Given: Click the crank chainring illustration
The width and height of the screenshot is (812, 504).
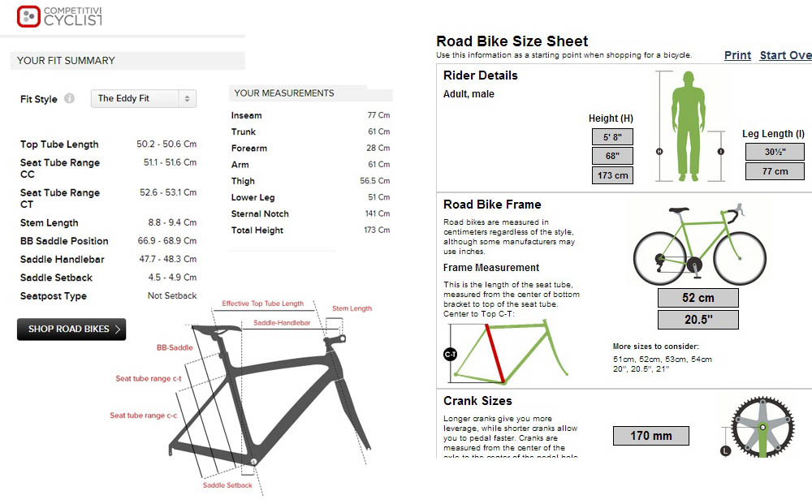Looking at the screenshot, I should [x=762, y=427].
